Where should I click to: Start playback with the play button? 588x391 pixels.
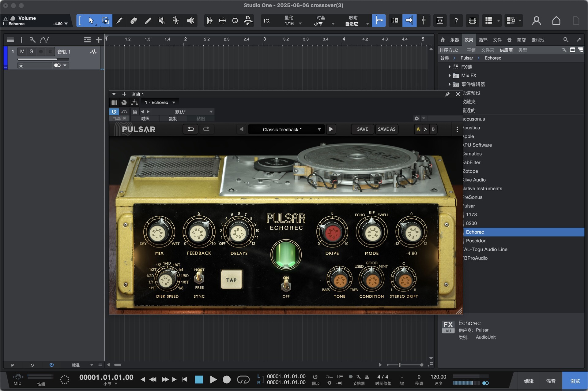[x=213, y=380]
